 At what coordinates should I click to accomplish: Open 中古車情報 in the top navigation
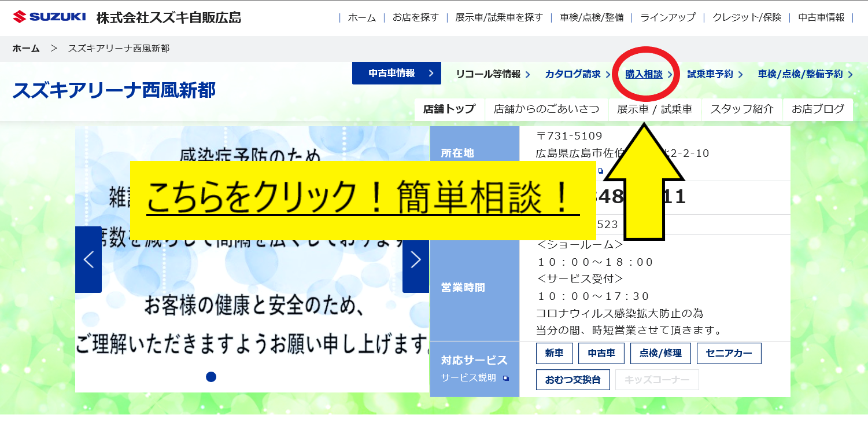pyautogui.click(x=821, y=17)
